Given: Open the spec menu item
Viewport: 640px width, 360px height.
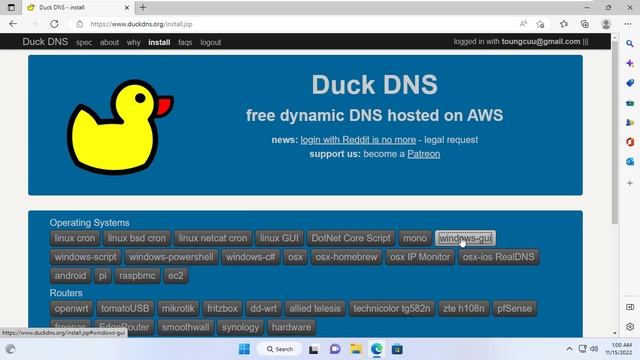Looking at the screenshot, I should point(84,42).
